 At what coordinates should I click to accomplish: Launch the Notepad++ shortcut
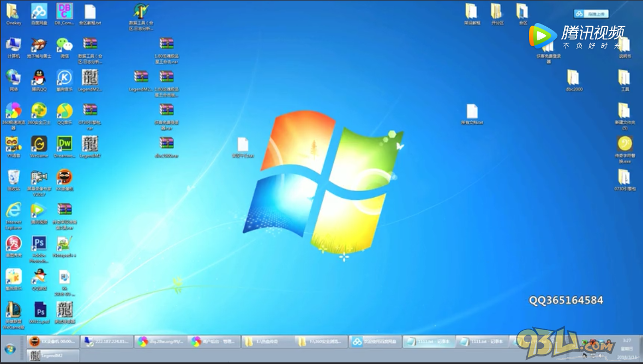coord(64,247)
